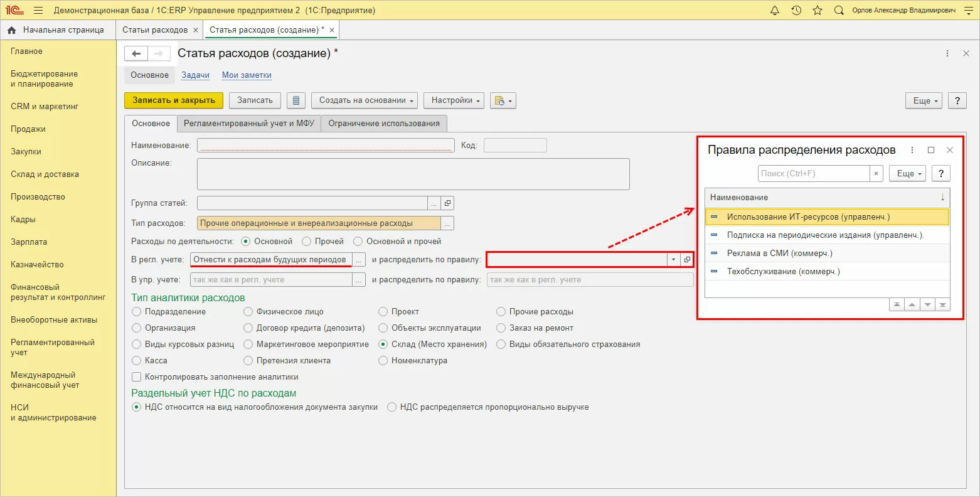Screen dimensions: 980x497
Task: Click the Описание text area
Action: pos(413,174)
